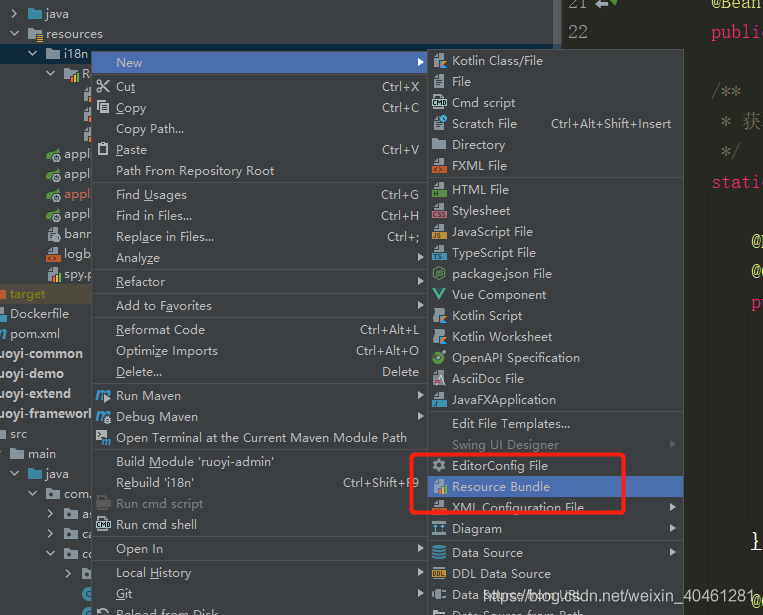Choose Delete... menu entry
Viewport: 763px width, 615px height.
[259, 372]
